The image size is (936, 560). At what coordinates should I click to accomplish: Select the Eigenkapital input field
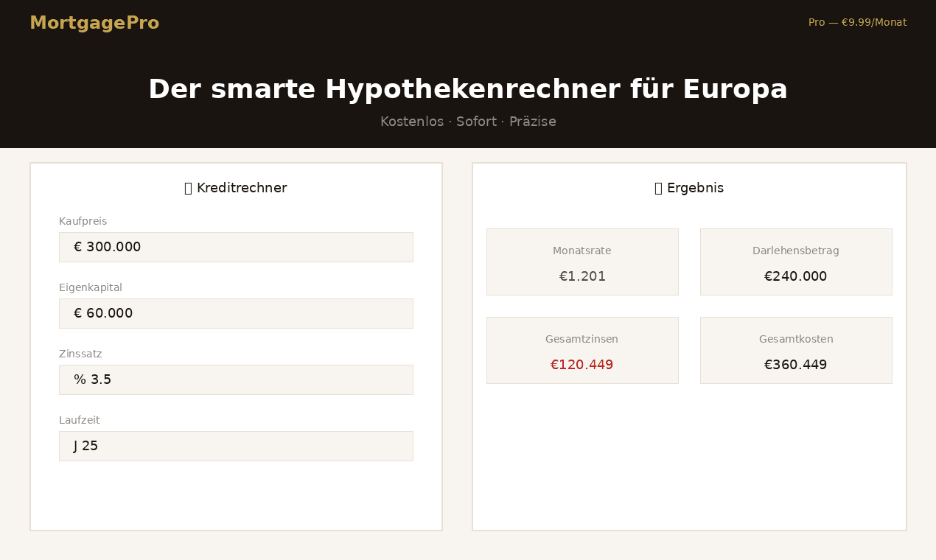click(236, 313)
